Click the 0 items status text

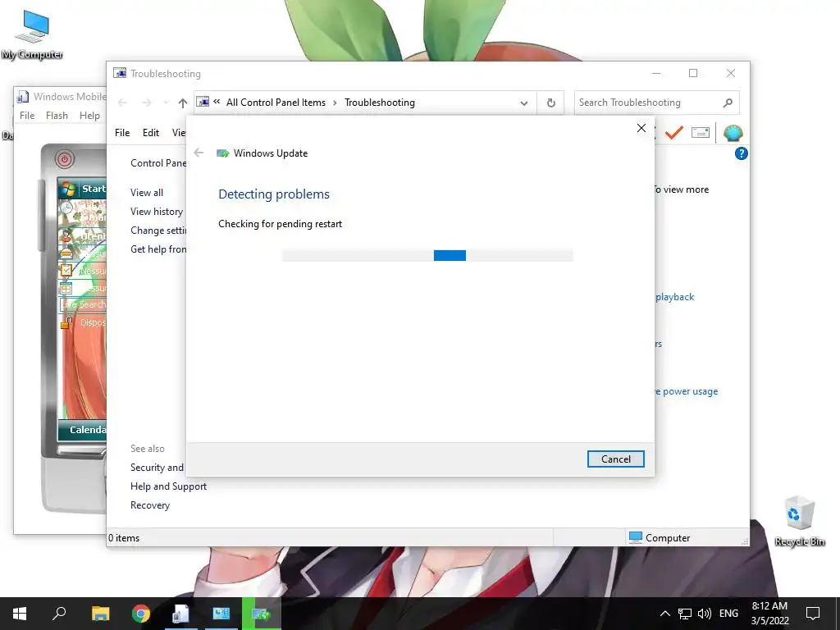tap(124, 538)
